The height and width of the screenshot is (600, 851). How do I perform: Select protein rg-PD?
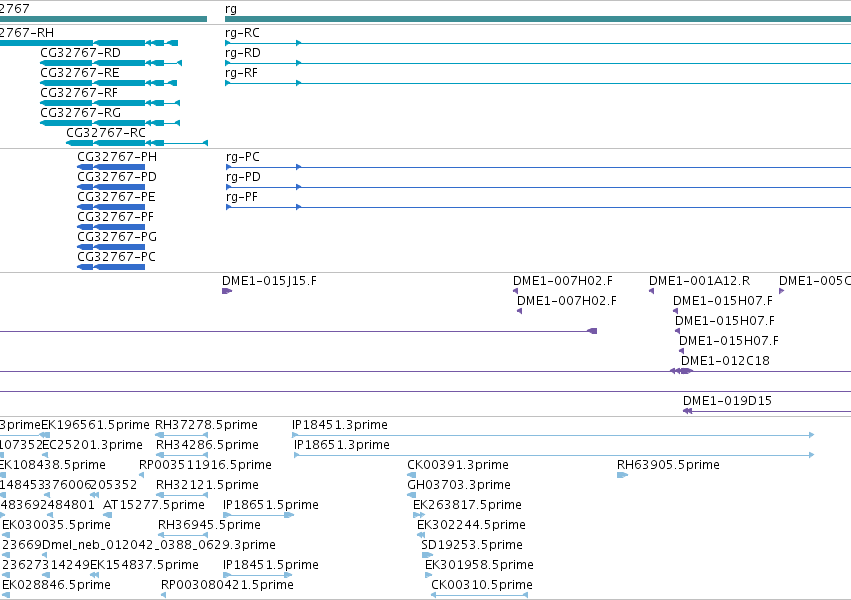pyautogui.click(x=538, y=187)
